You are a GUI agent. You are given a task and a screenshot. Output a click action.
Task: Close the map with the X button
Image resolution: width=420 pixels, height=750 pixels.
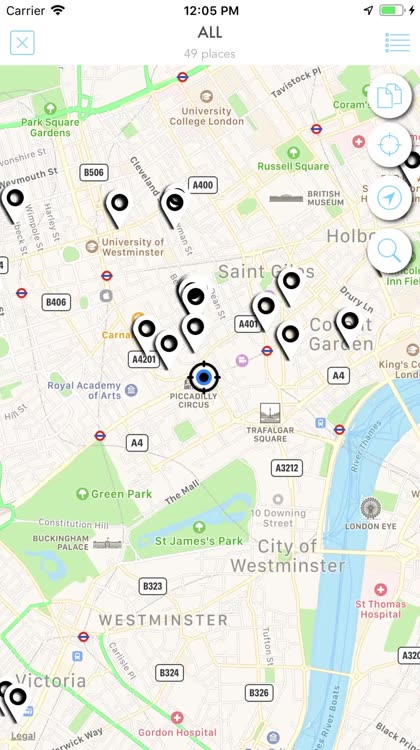pyautogui.click(x=22, y=43)
